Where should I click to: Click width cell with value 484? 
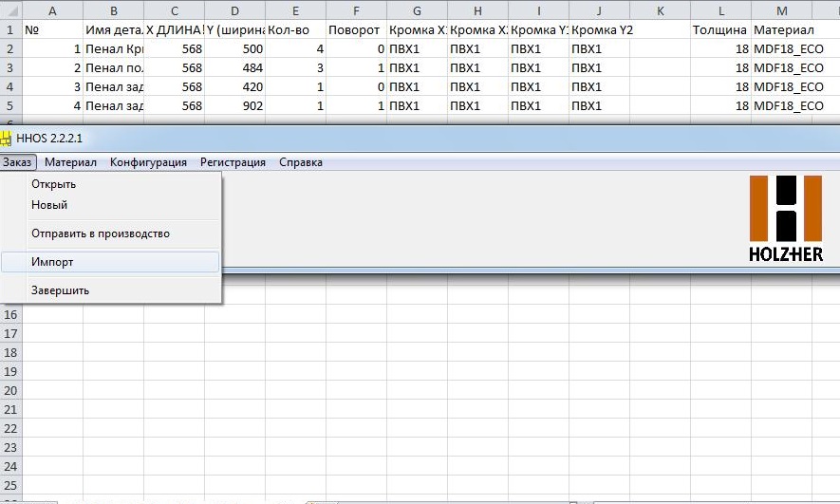coord(234,68)
